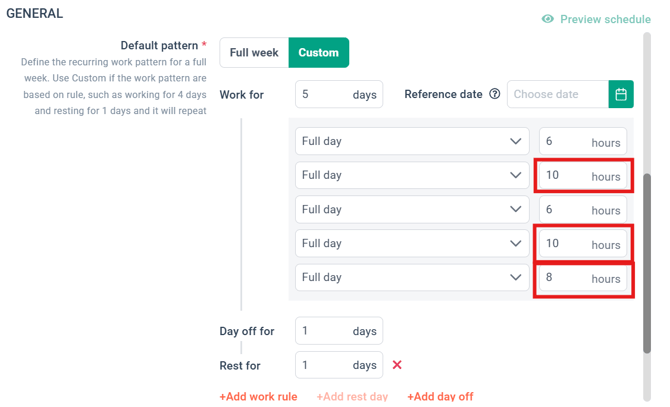Click the Day off for days field
This screenshot has width=670, height=407.
[x=339, y=331]
